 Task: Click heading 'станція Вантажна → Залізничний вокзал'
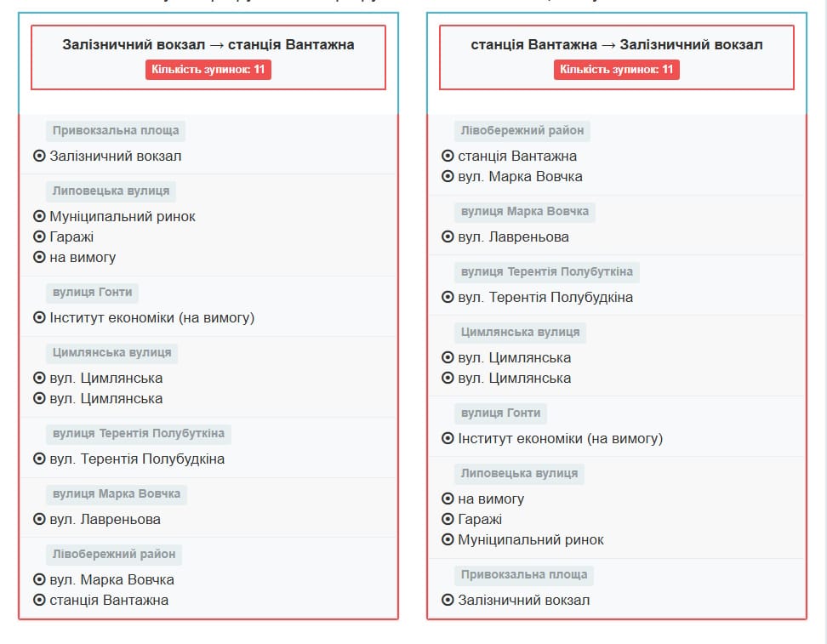tap(617, 44)
